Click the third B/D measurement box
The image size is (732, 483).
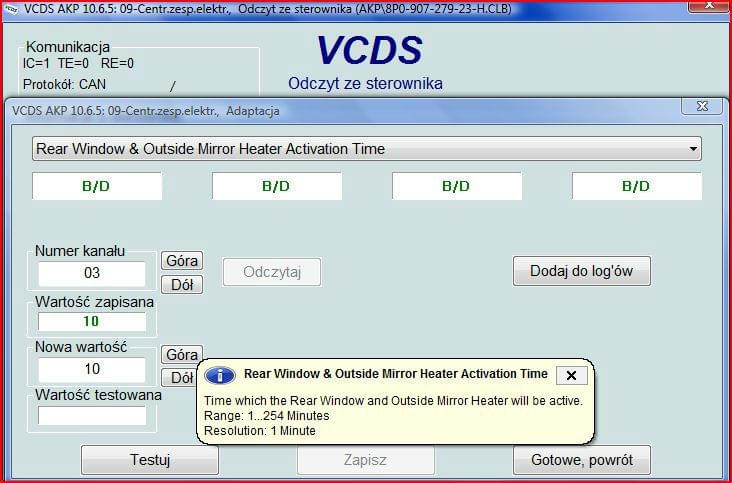[x=457, y=186]
